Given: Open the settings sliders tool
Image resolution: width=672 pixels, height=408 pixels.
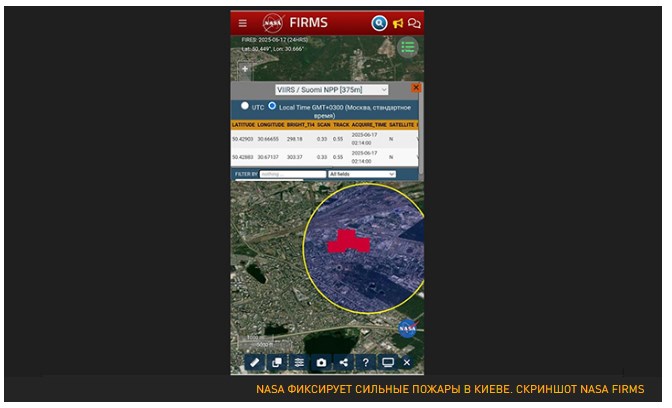Looking at the screenshot, I should click(x=299, y=363).
